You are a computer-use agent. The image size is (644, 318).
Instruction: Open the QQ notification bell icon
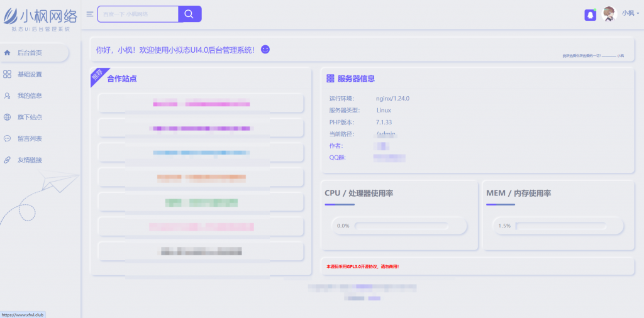tap(590, 15)
